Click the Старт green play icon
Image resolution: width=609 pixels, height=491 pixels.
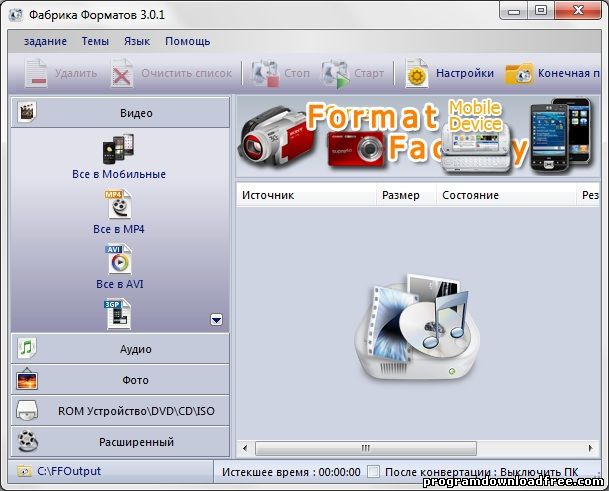coord(335,73)
